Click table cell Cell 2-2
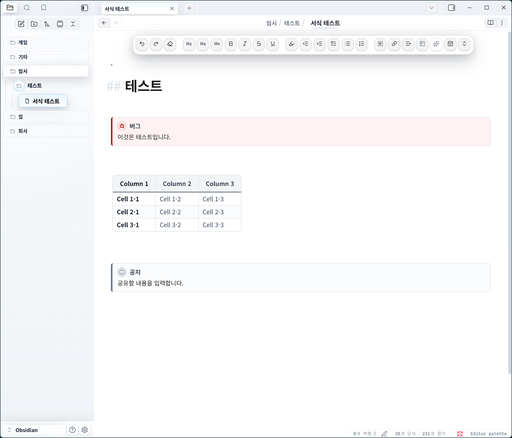The height and width of the screenshot is (438, 512). (x=177, y=212)
